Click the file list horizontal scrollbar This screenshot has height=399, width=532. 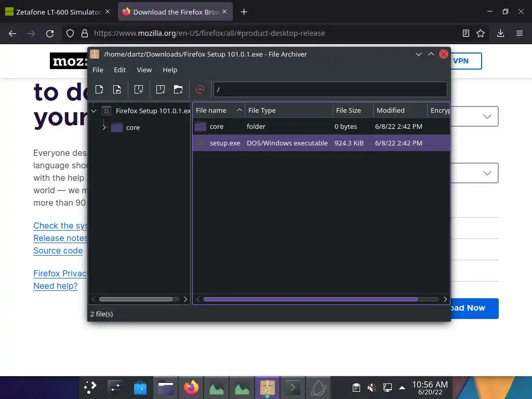click(311, 299)
